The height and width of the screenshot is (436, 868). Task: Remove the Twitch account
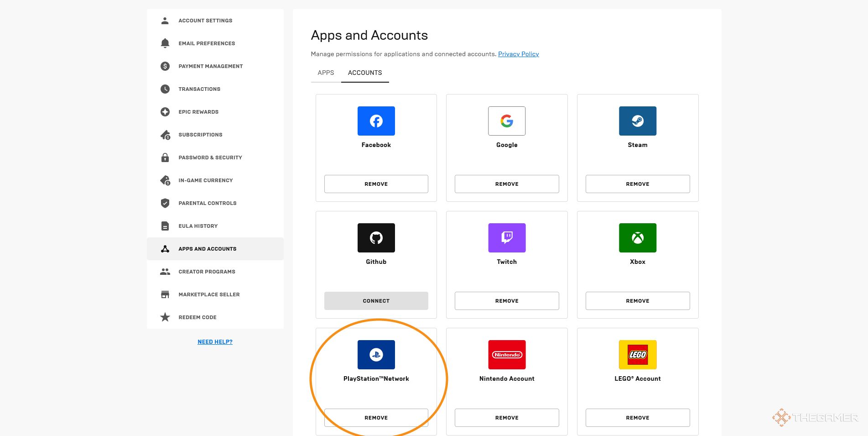click(x=507, y=301)
